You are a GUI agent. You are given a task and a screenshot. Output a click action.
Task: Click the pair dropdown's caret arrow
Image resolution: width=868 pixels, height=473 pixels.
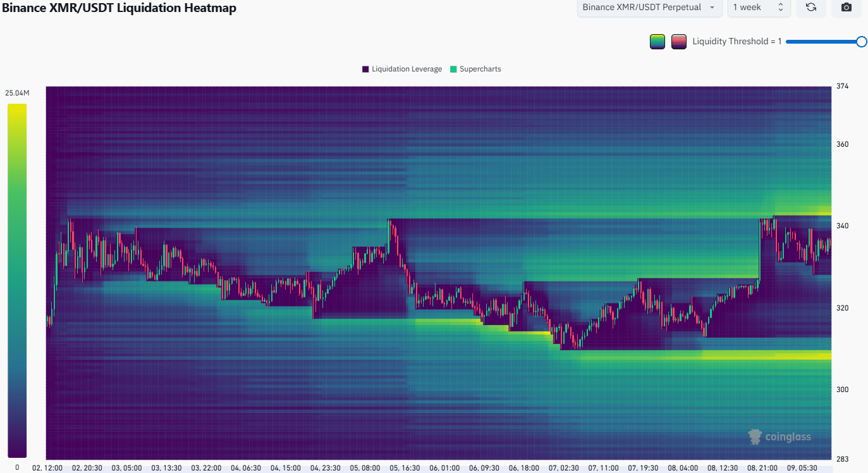712,8
